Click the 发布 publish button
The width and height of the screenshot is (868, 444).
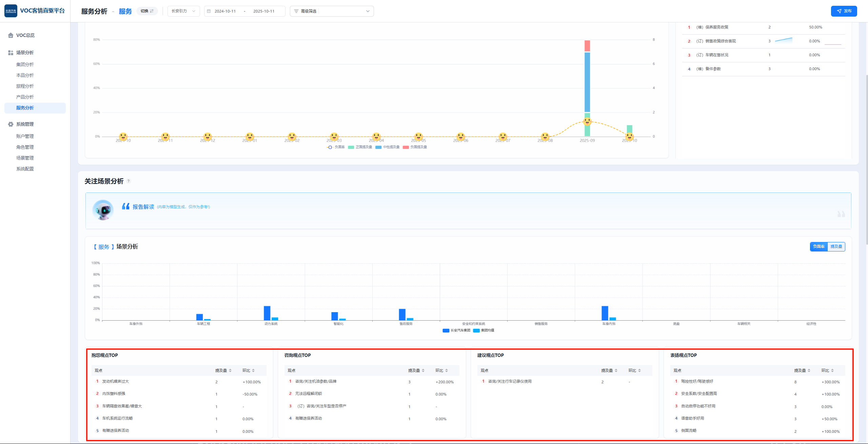[x=844, y=11]
